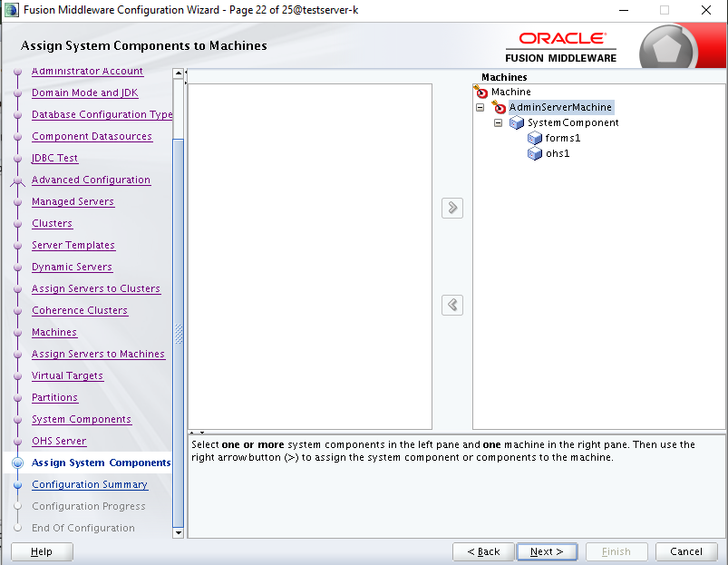
Task: Go to Advanced Configuration step
Action: (x=91, y=180)
